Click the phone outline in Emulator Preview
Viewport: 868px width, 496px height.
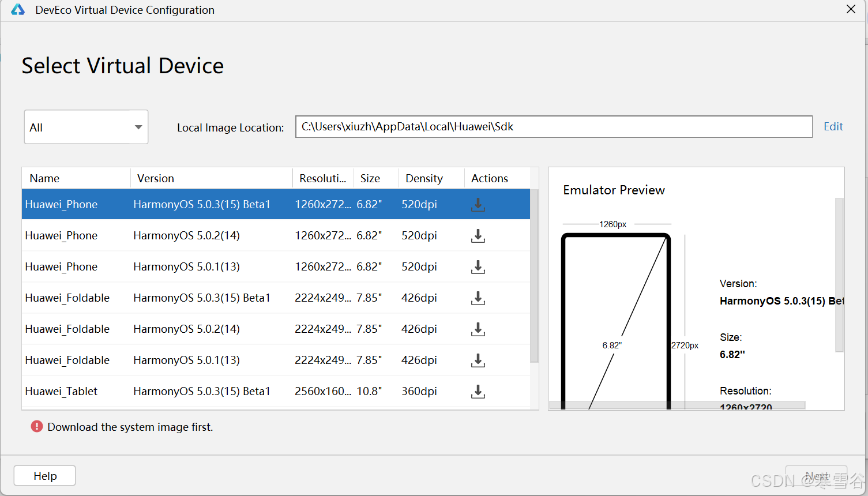tap(616, 321)
